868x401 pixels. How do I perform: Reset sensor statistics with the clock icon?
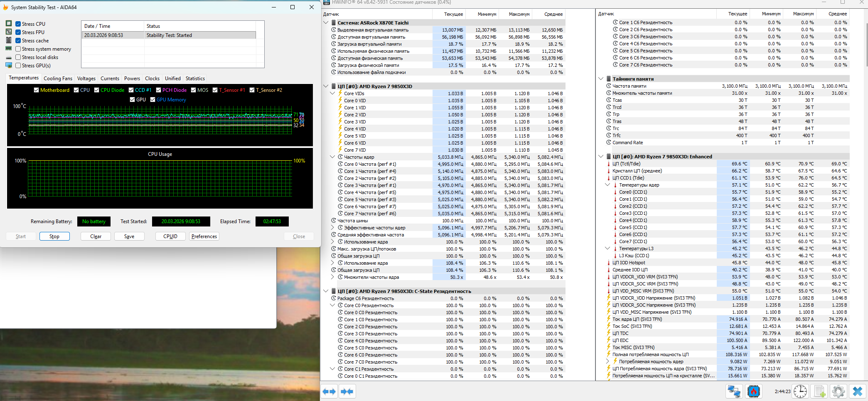(x=800, y=391)
